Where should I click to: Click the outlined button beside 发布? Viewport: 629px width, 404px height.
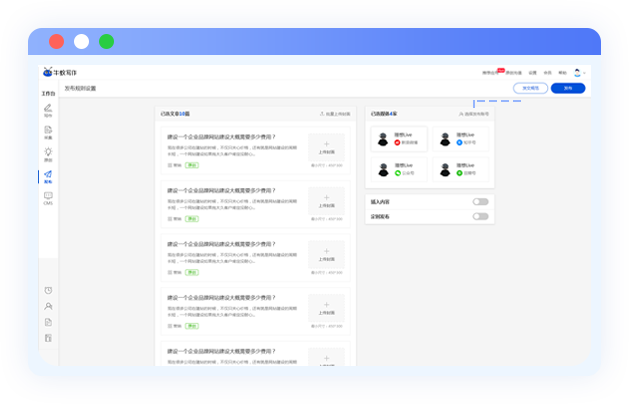[x=530, y=88]
